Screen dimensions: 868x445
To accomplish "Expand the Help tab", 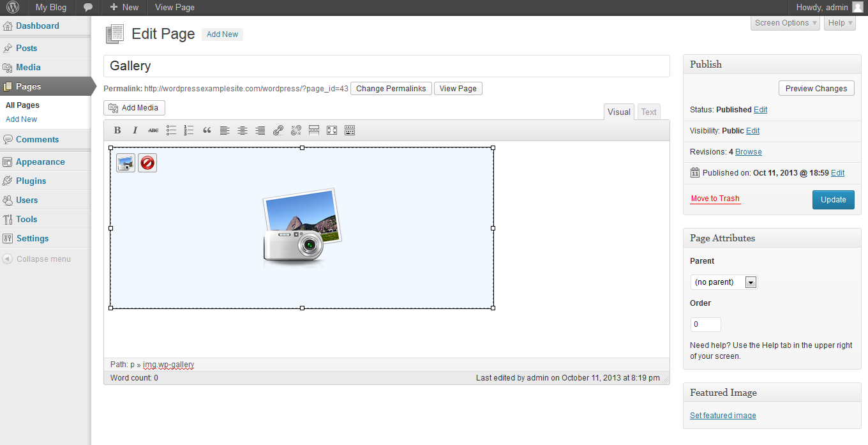I will tap(840, 23).
